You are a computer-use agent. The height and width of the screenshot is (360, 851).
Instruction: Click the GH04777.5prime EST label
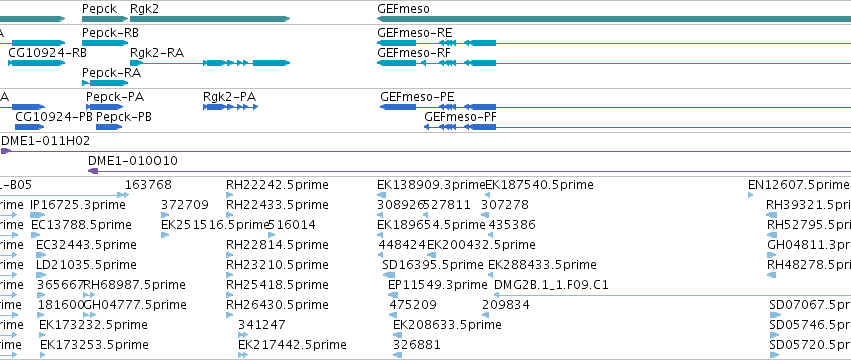(135, 305)
